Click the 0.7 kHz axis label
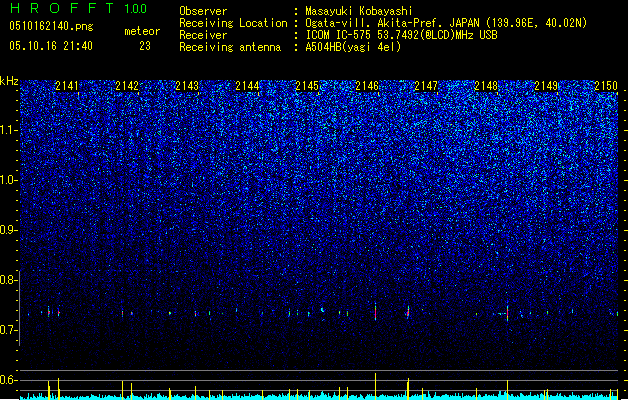629x400 pixels. pos(9,330)
